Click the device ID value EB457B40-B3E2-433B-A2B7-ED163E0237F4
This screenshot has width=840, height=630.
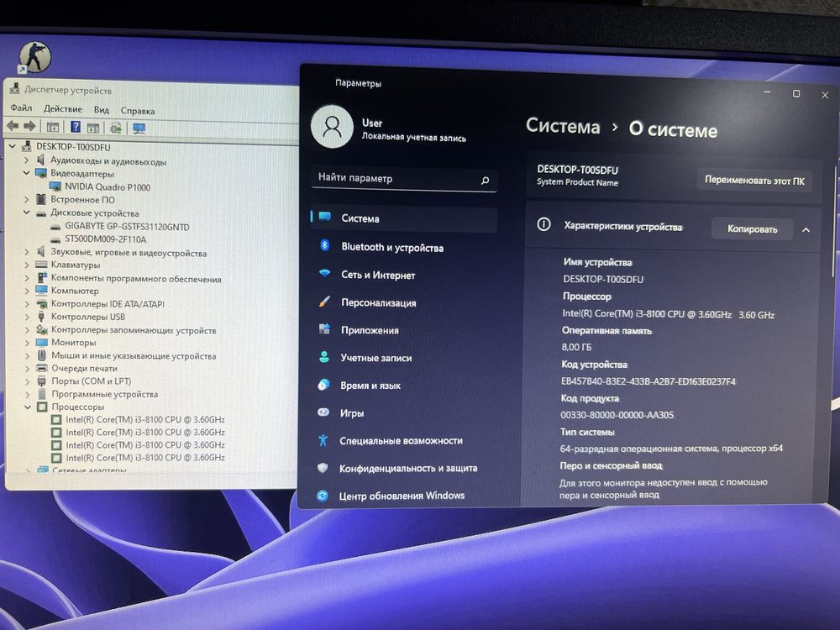click(x=648, y=381)
